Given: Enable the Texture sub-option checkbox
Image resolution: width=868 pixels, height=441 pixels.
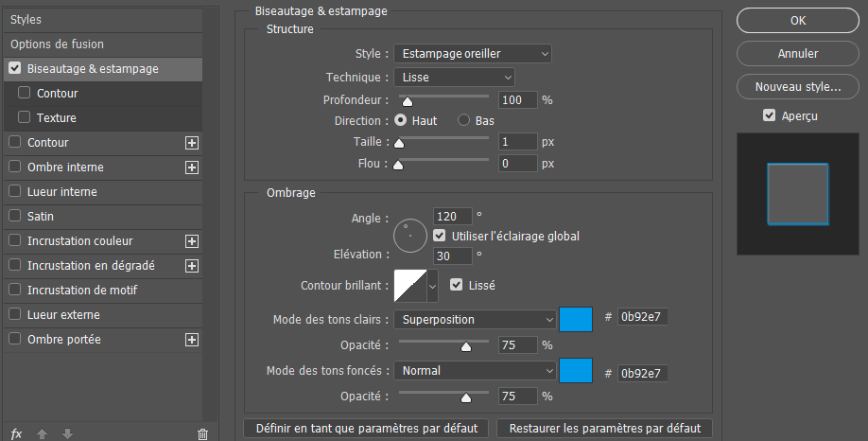Looking at the screenshot, I should [x=25, y=118].
